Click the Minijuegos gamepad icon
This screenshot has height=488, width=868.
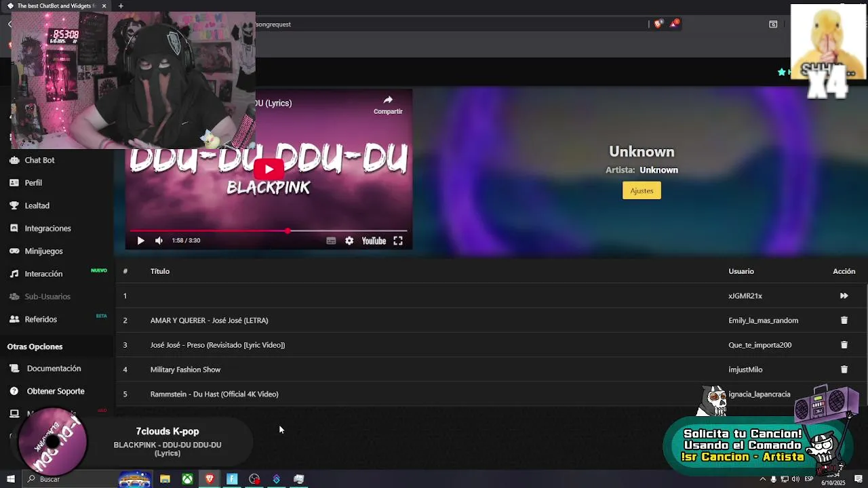pos(14,251)
